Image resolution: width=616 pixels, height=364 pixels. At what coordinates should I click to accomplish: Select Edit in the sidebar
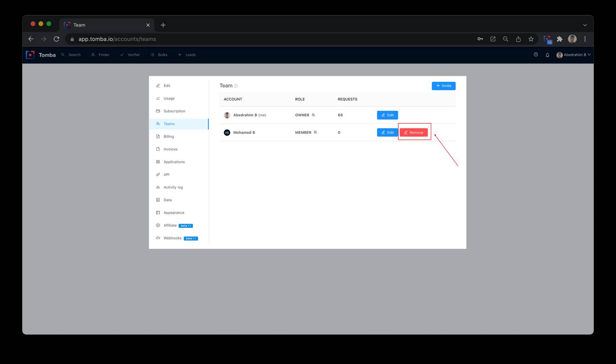pos(179,86)
